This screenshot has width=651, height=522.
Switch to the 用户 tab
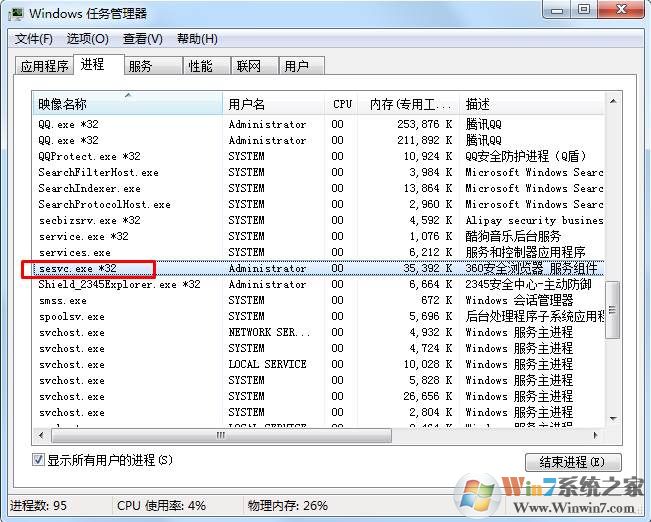302,66
